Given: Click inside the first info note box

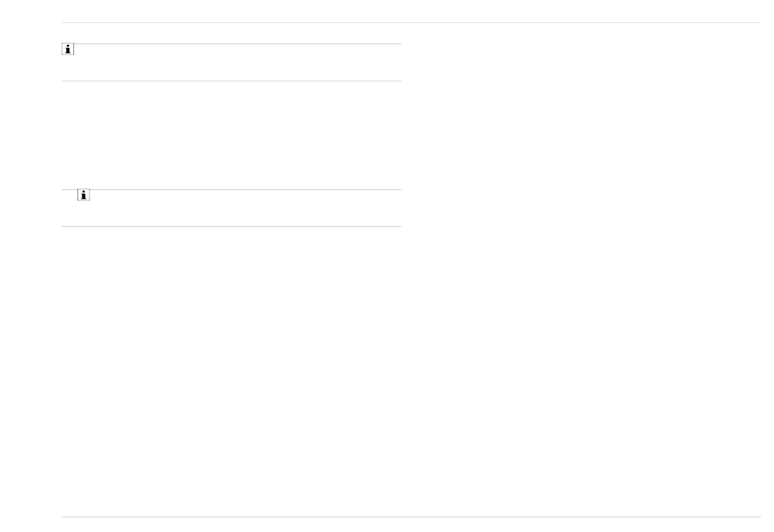Looking at the screenshot, I should (231, 62).
